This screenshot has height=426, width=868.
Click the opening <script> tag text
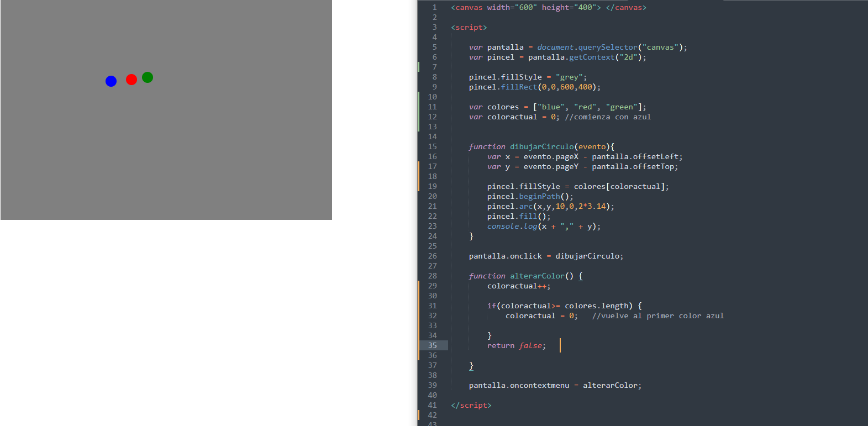(x=469, y=28)
